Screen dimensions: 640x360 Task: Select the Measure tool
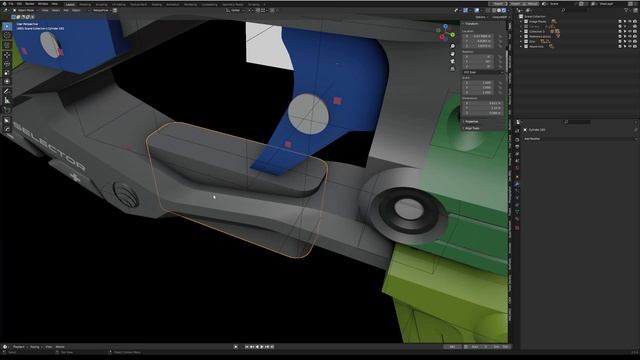(7, 100)
